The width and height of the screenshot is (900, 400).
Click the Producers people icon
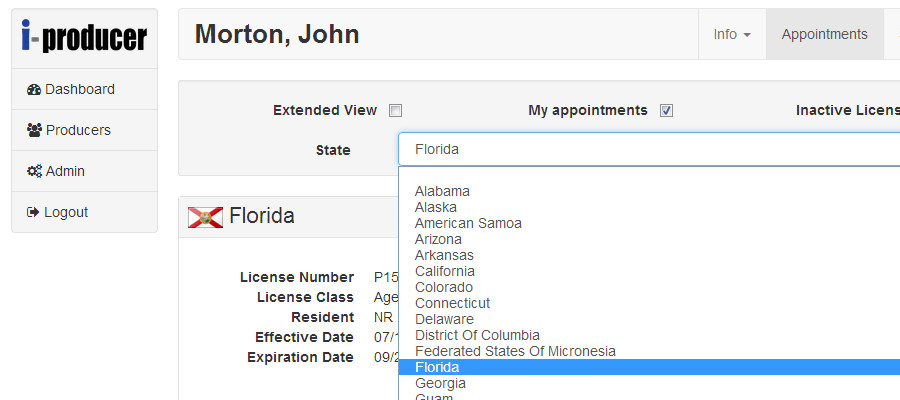(34, 131)
